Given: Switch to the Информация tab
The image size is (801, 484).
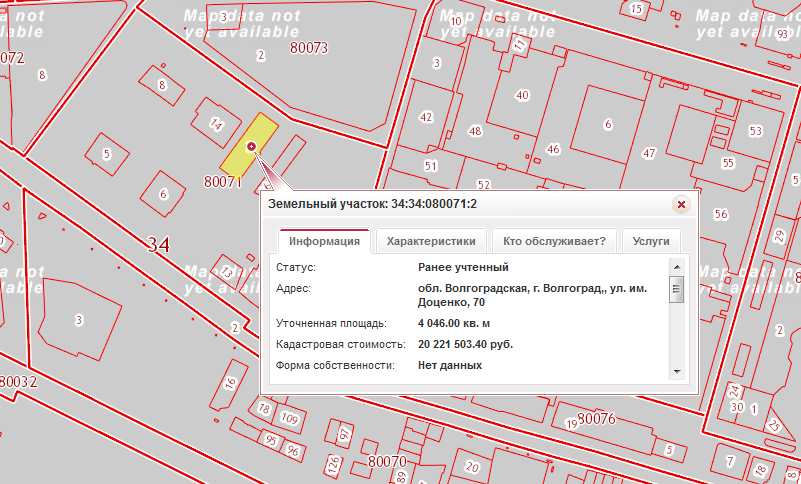Looking at the screenshot, I should (x=324, y=241).
